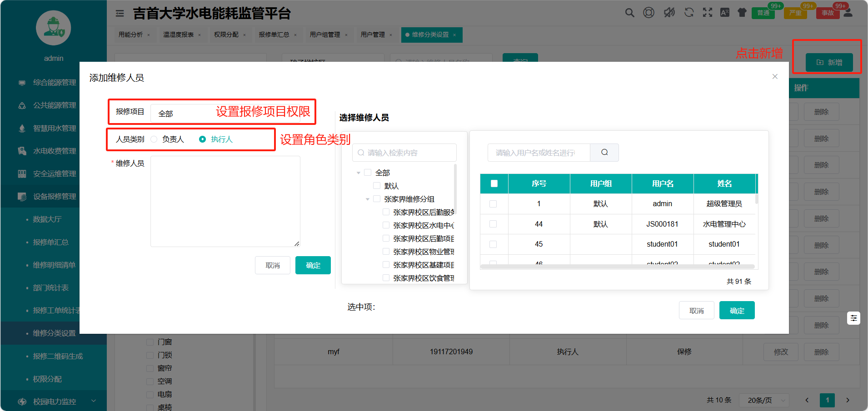This screenshot has width=868, height=411.
Task: Mute the alarm sound icon
Action: (669, 13)
